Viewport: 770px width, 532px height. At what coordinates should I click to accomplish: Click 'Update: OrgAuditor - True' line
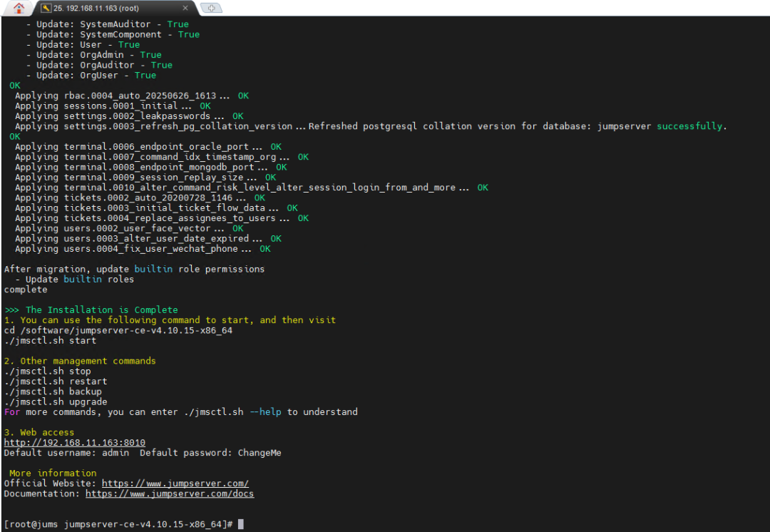[99, 65]
